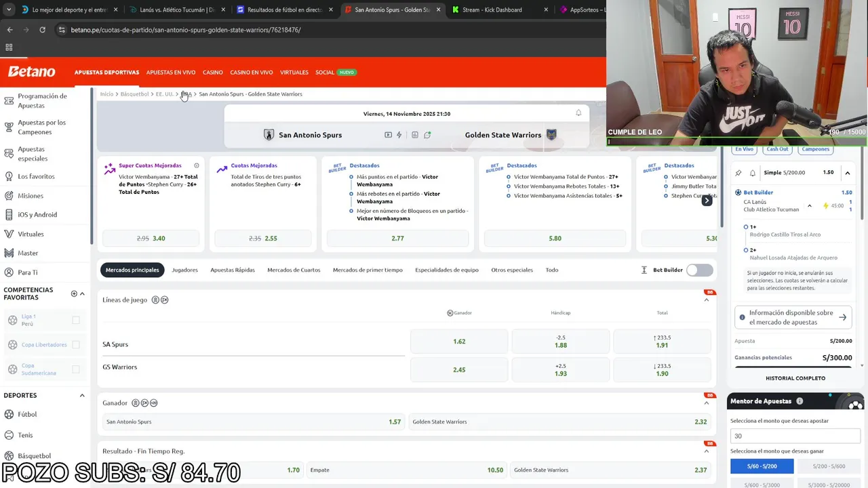The height and width of the screenshot is (488, 868).
Task: Collapse CA Lanús bet details
Action: coord(810,206)
